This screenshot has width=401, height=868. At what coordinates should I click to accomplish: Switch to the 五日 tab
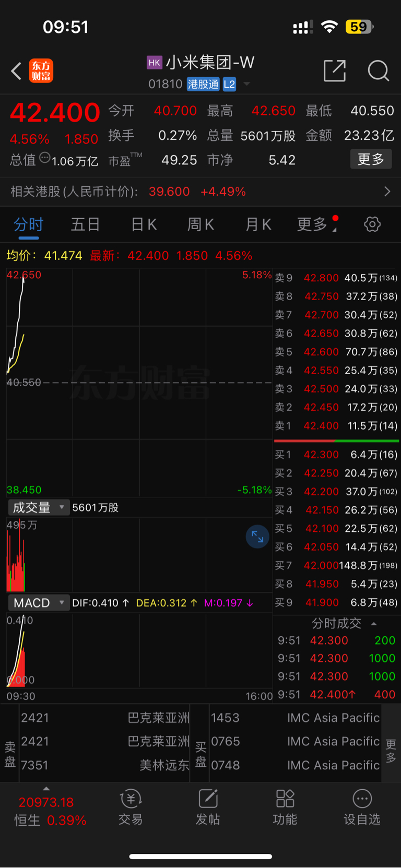86,224
